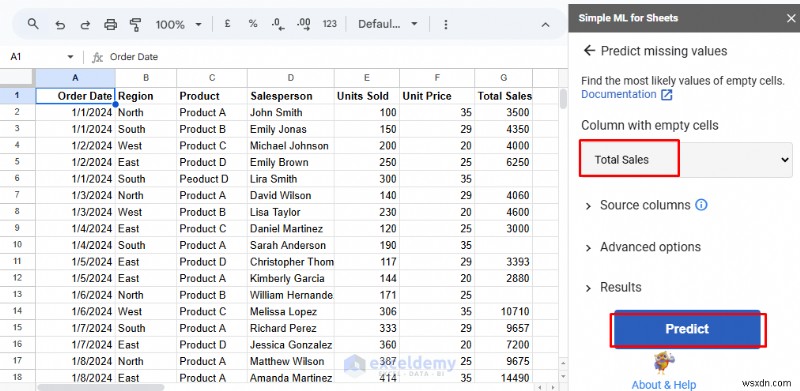Select column F header
The height and width of the screenshot is (391, 800).
pos(437,78)
